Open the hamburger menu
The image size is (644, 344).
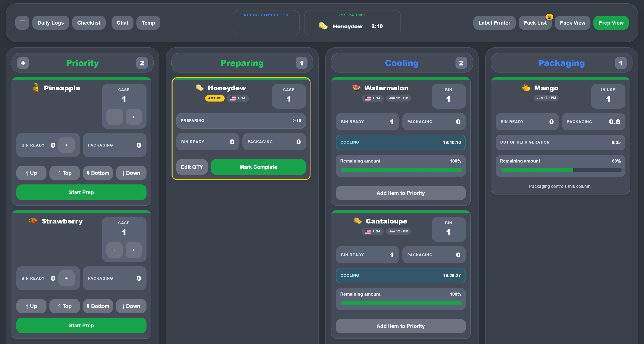point(22,23)
